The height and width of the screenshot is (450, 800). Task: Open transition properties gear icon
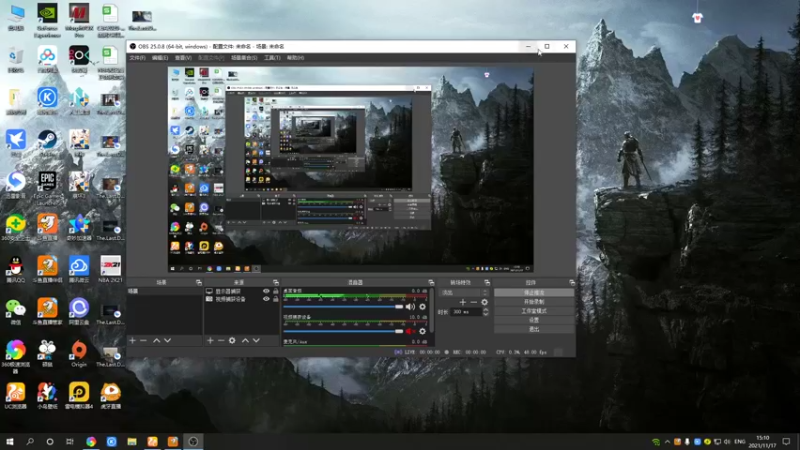click(x=484, y=302)
